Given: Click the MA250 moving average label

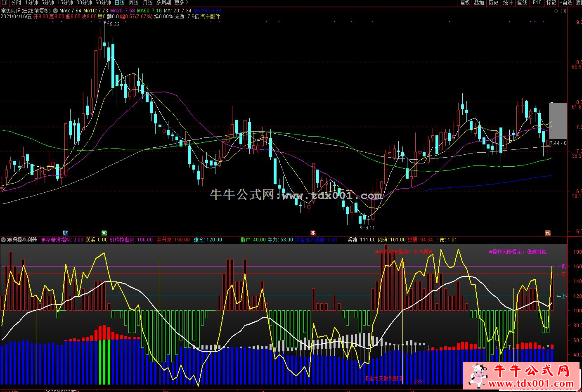Looking at the screenshot, I should pyautogui.click(x=207, y=11).
